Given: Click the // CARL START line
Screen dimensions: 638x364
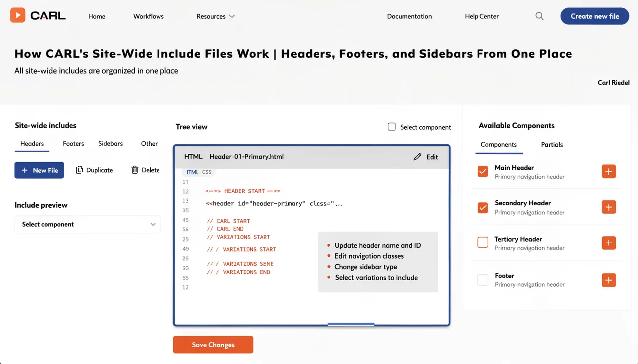Looking at the screenshot, I should point(229,221).
